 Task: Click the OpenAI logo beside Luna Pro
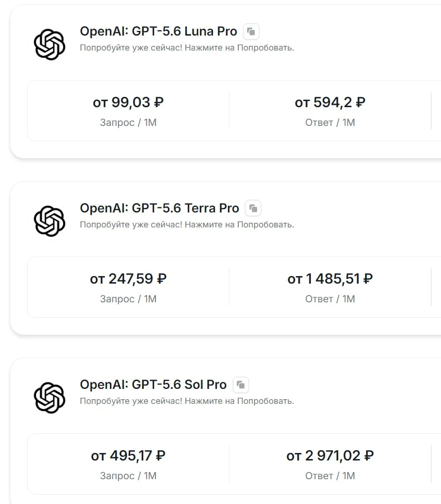[50, 44]
